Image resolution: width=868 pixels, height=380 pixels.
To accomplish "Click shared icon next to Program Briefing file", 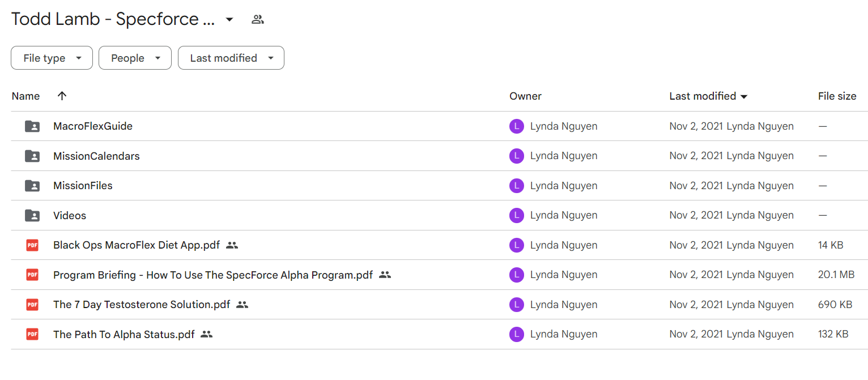I will click(385, 275).
